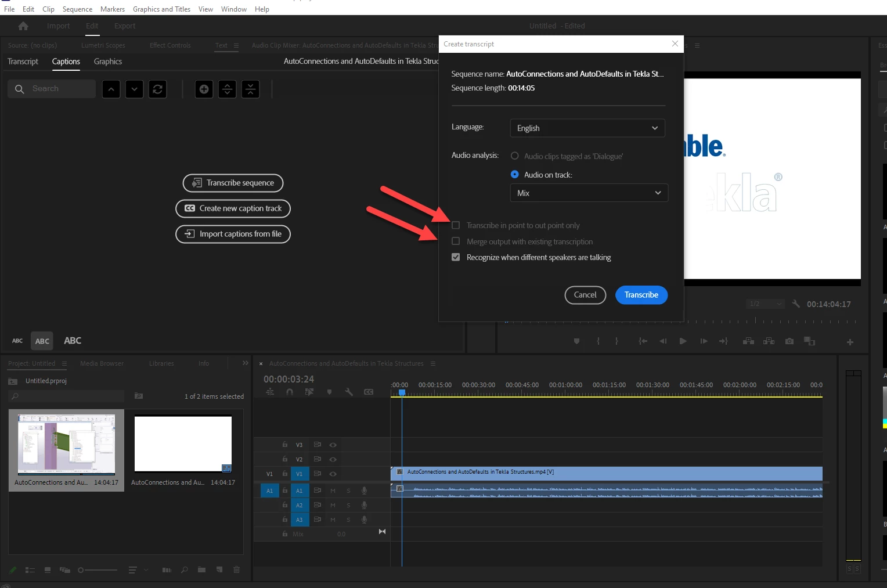Image resolution: width=887 pixels, height=588 pixels.
Task: Click Find magnifier in Project panel footer
Action: [x=185, y=570]
